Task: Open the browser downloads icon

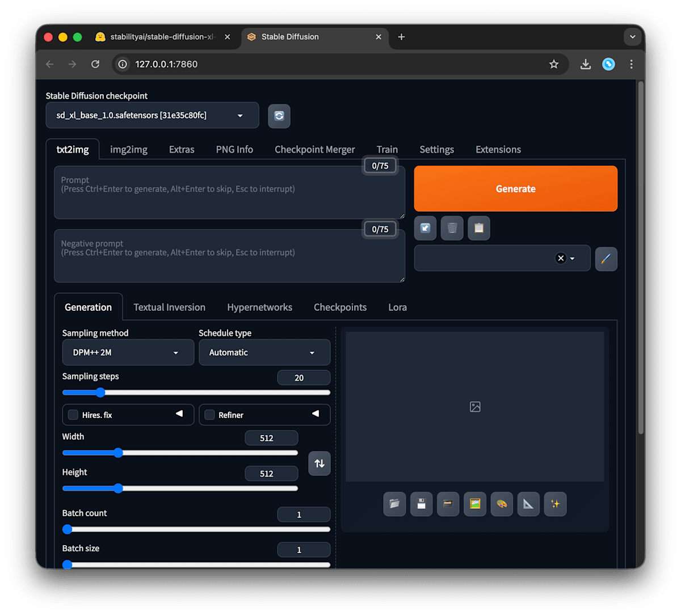Action: pyautogui.click(x=586, y=64)
